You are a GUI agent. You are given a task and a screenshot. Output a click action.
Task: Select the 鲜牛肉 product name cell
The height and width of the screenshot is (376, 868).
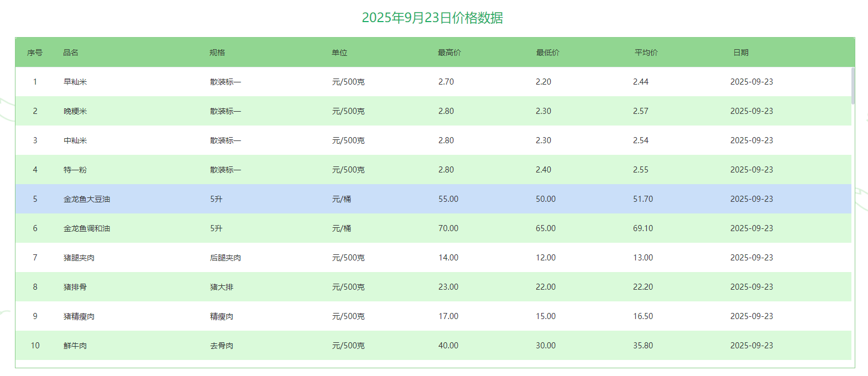(x=75, y=346)
